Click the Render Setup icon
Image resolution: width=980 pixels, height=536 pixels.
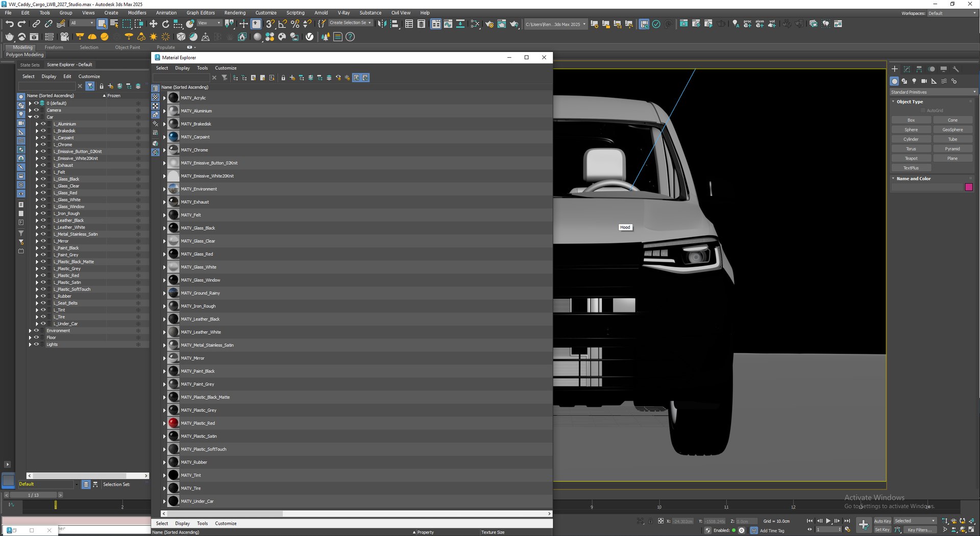pos(489,23)
